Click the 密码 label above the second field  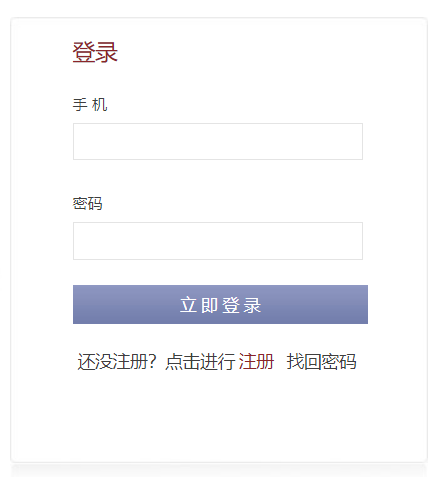87,203
